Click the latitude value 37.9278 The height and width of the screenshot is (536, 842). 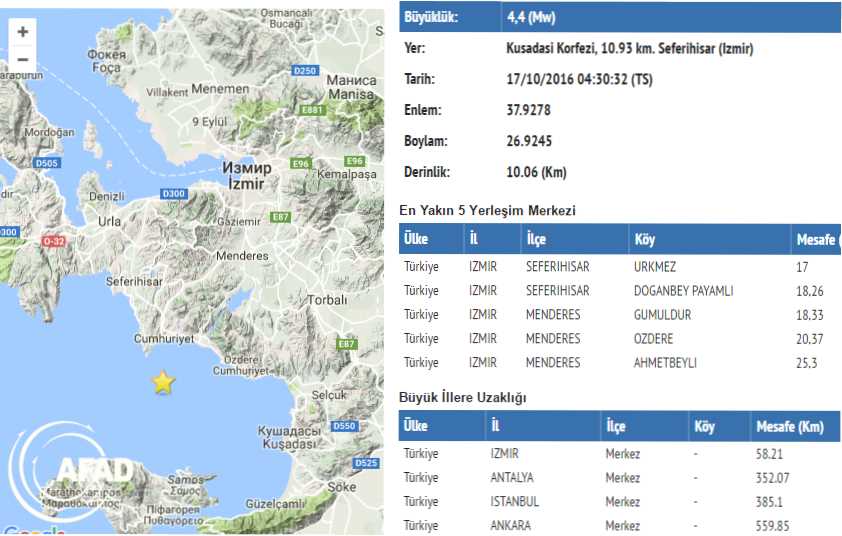click(528, 110)
